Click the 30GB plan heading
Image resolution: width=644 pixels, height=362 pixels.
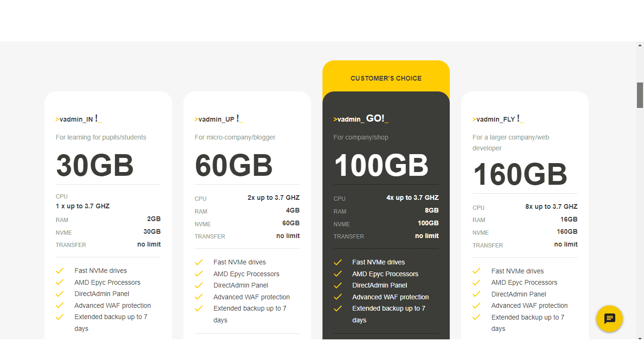95,165
